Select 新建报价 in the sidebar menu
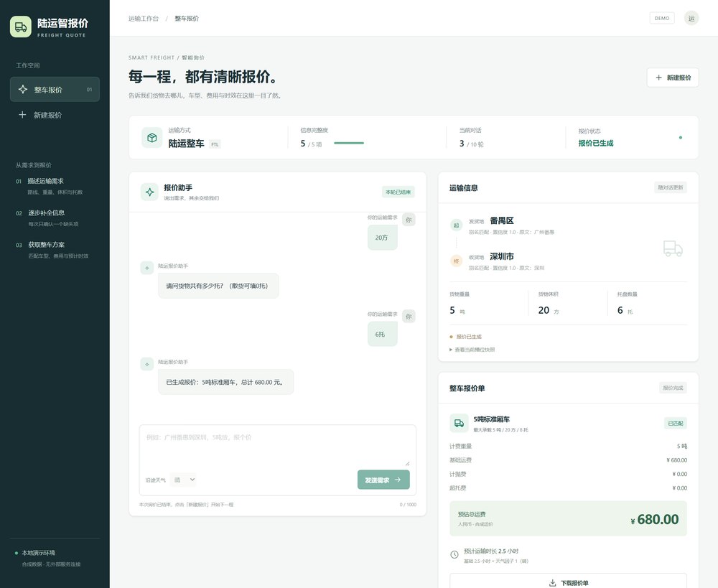 point(55,114)
